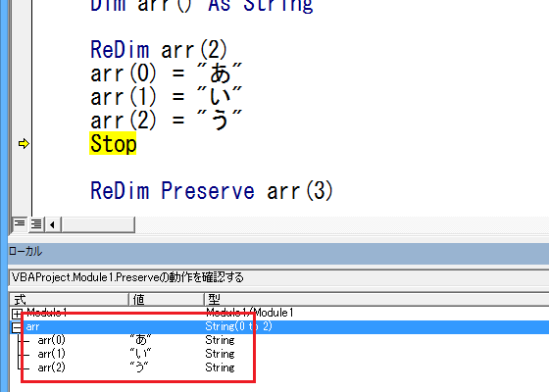Click the ReDim Preserve arr(3) line

coord(212,191)
